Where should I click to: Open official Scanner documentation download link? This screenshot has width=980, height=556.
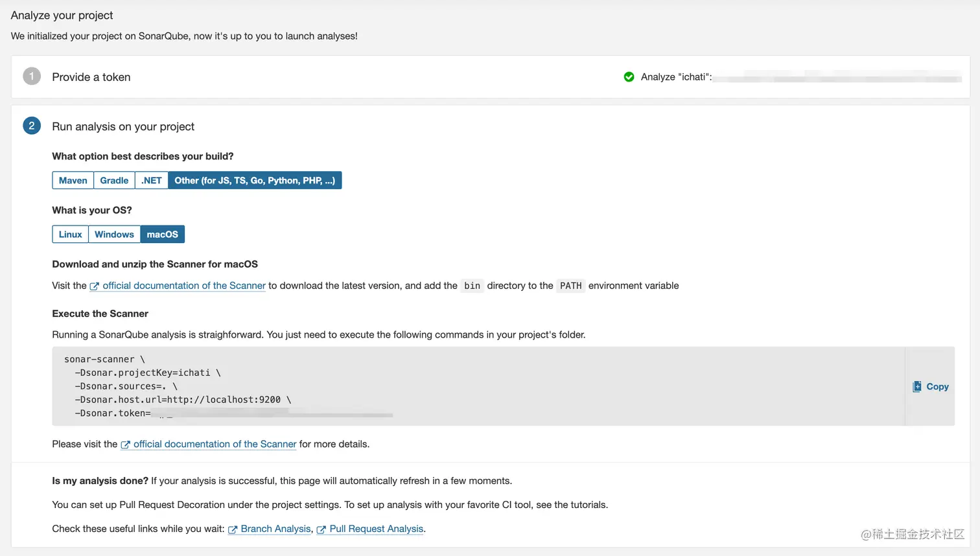(x=184, y=286)
